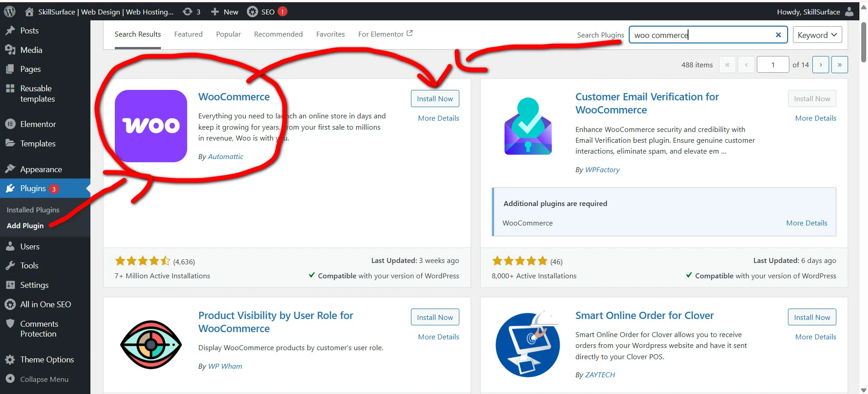Open More Details for Customer Email Verification

point(816,118)
